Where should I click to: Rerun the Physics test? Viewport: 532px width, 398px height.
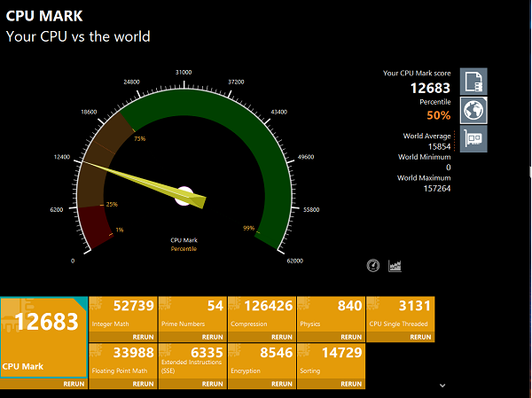point(351,337)
